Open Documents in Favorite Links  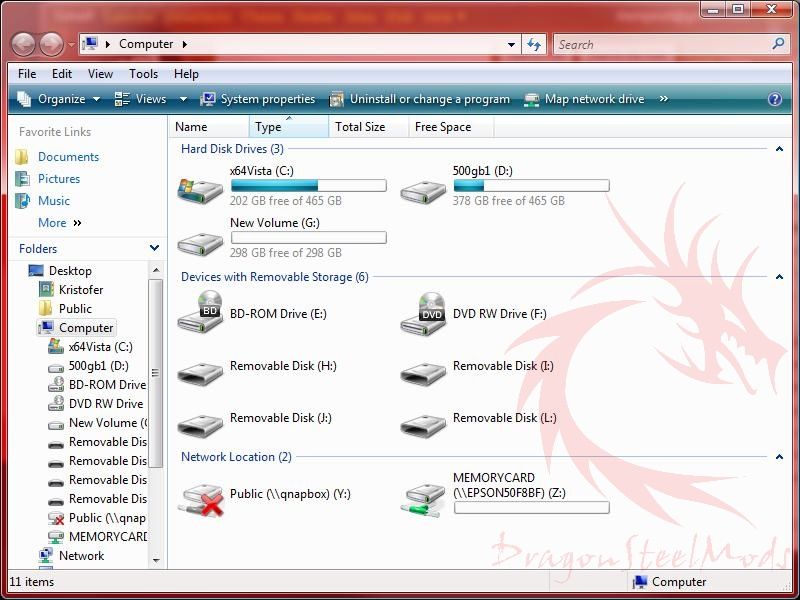click(68, 157)
